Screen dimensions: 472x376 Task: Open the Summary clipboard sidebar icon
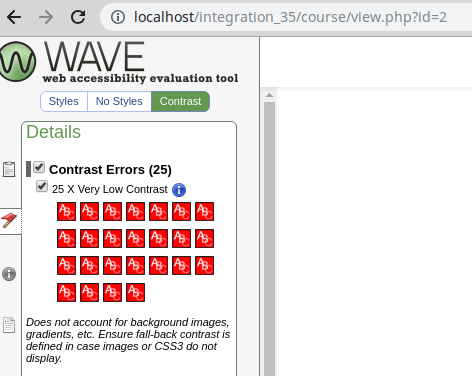(x=9, y=169)
